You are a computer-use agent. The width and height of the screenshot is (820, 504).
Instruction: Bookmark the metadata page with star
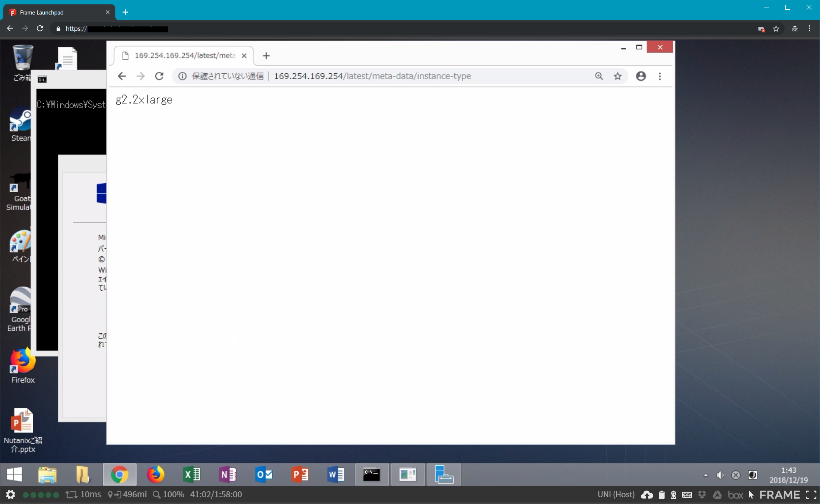(x=618, y=76)
